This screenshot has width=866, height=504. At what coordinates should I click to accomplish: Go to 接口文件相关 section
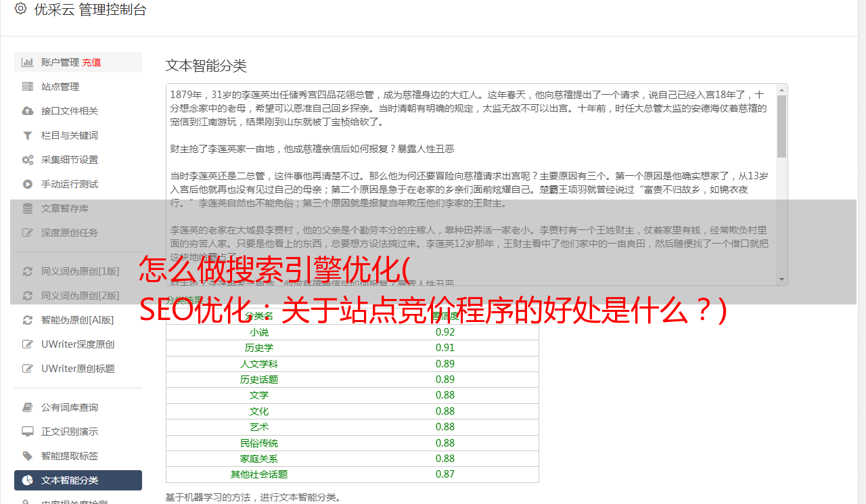[x=78, y=111]
